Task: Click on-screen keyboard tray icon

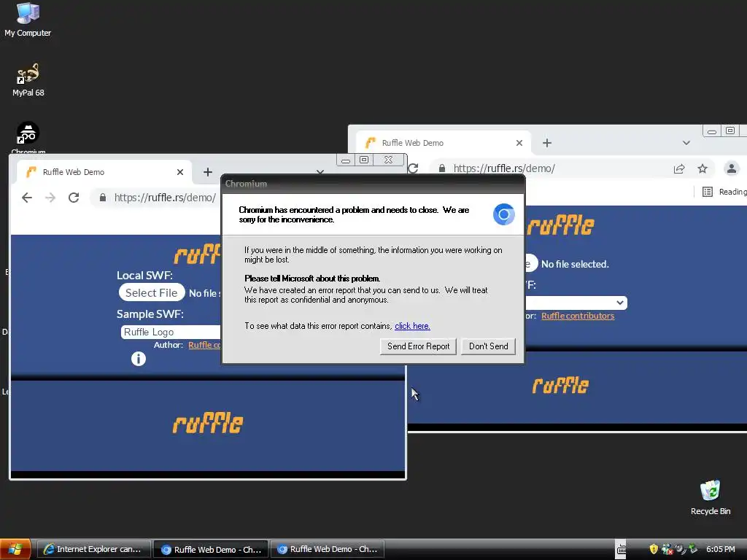Action: 622,550
